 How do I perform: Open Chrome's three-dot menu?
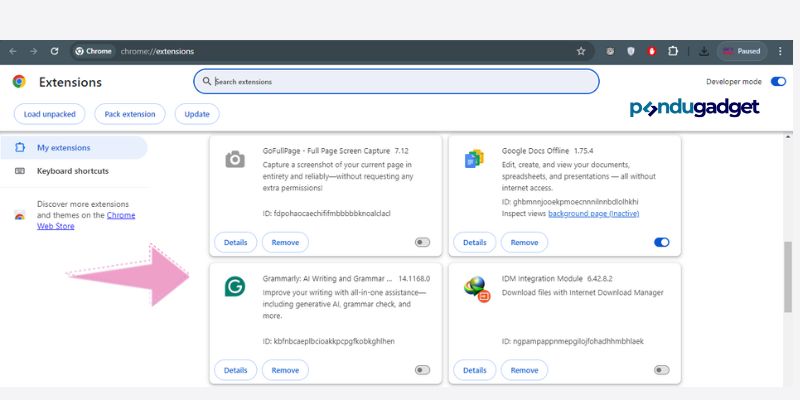(x=780, y=52)
